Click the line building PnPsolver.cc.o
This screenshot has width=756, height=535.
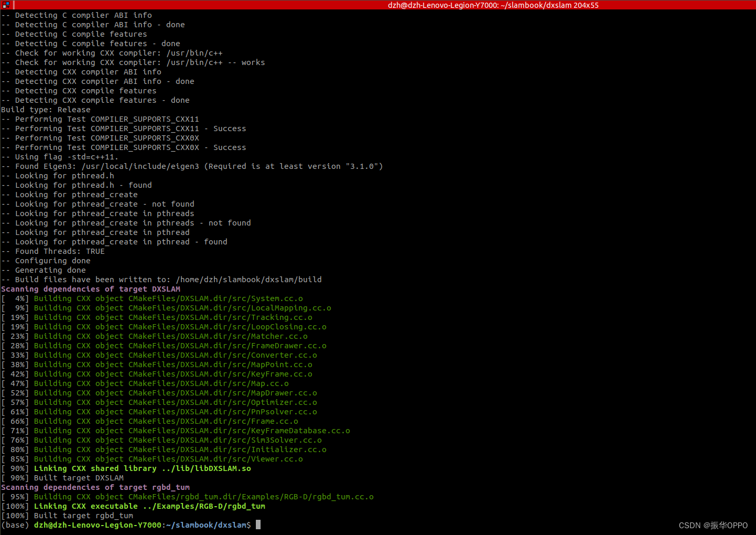(159, 412)
